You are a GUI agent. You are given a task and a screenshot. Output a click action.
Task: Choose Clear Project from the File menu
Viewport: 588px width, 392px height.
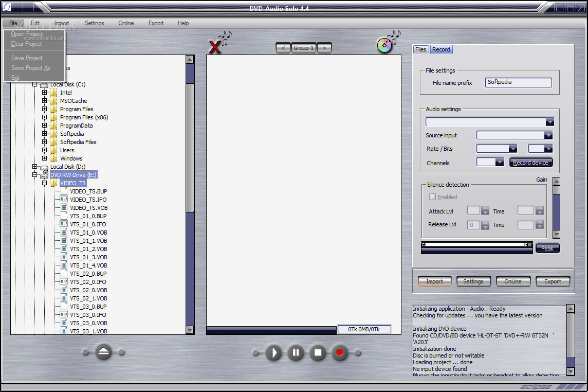[x=26, y=44]
